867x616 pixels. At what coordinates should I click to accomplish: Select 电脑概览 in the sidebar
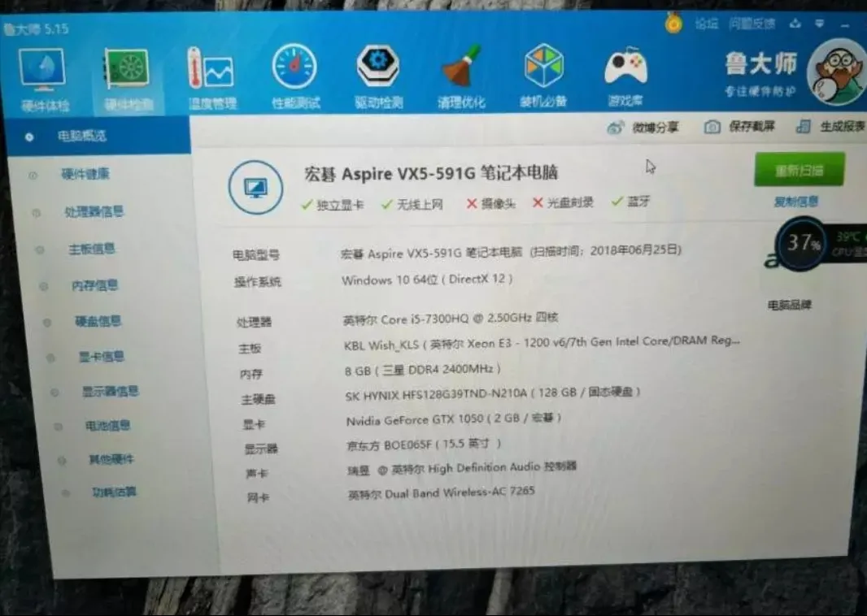coord(98,136)
